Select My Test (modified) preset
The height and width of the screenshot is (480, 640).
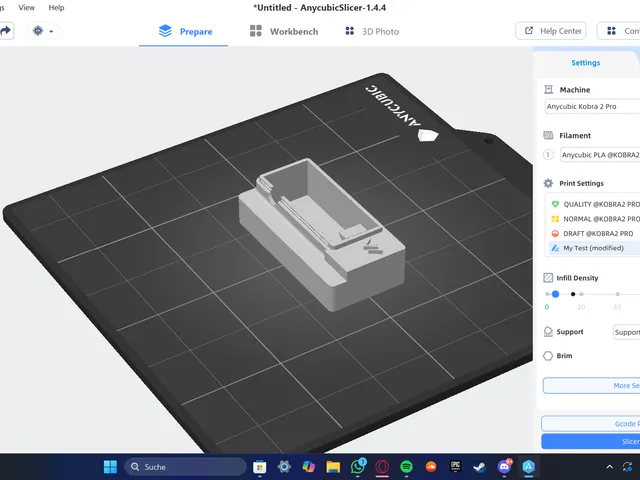point(595,248)
